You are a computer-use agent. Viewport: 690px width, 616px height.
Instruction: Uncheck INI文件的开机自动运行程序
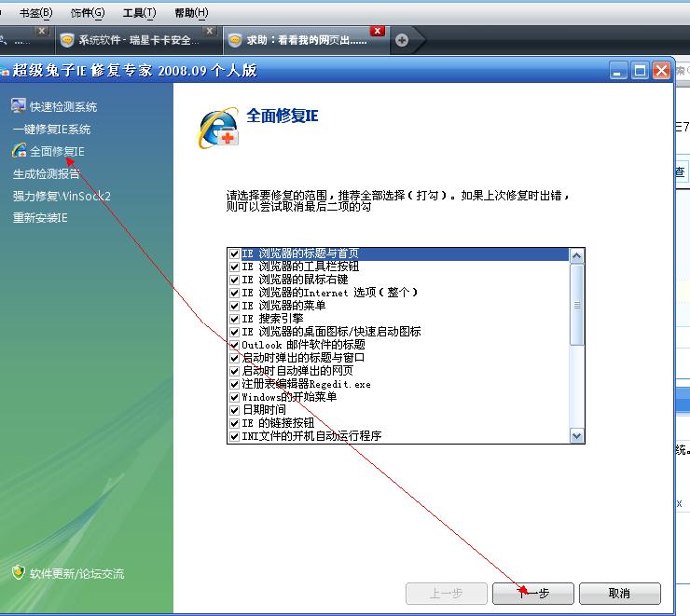coord(235,436)
